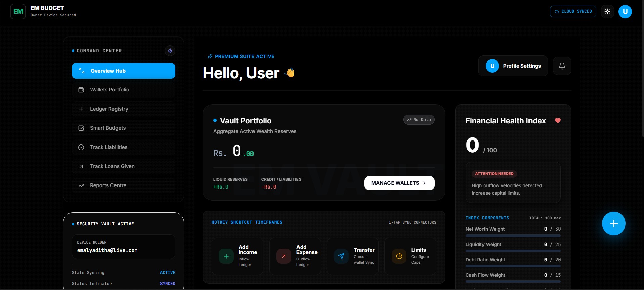This screenshot has height=290, width=644.
Task: Click the Overview Hub dots icon
Action: pyautogui.click(x=82, y=71)
